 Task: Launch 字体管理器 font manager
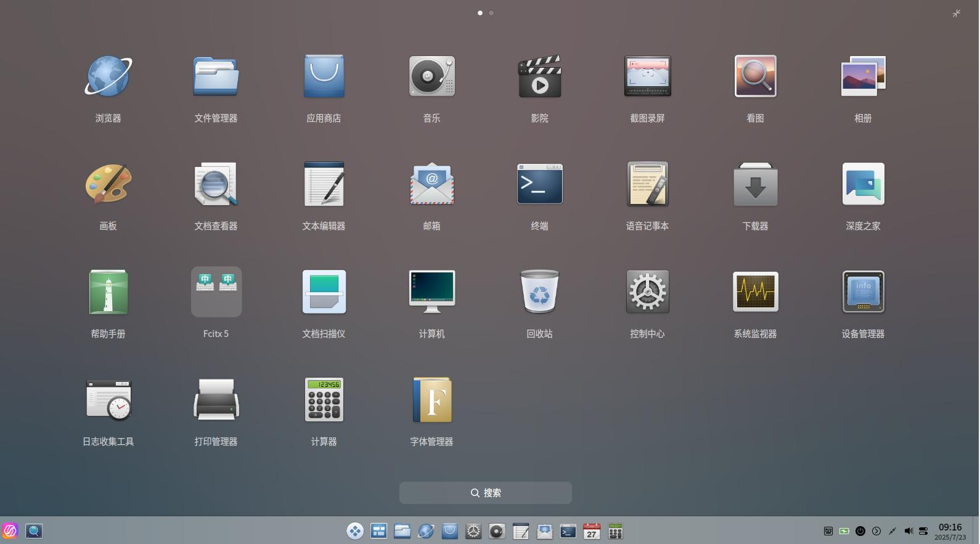coord(431,400)
